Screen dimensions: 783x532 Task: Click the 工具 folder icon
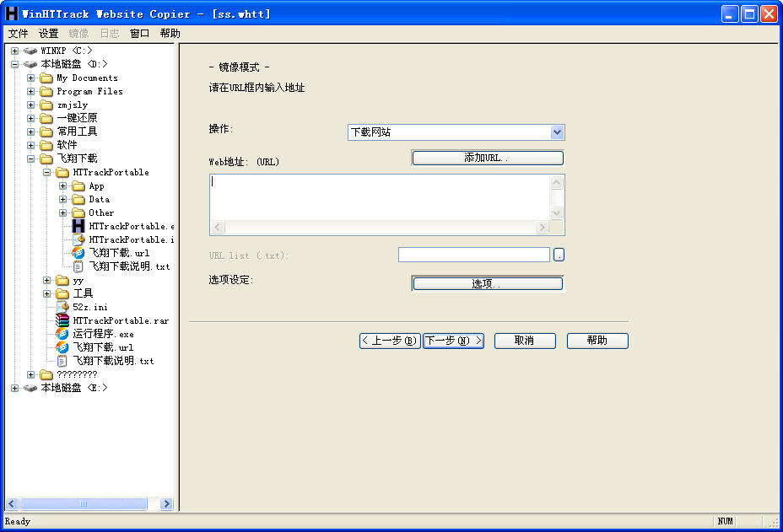[62, 294]
